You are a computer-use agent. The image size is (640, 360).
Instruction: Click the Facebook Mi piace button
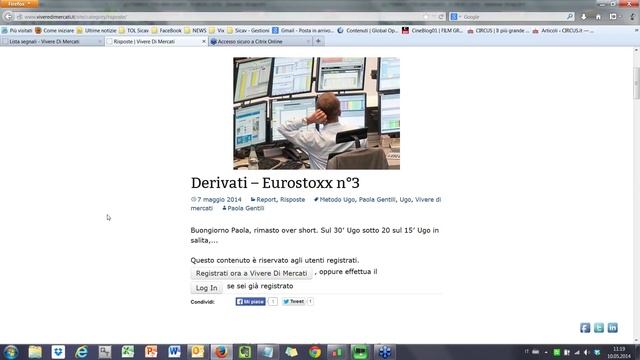point(251,302)
